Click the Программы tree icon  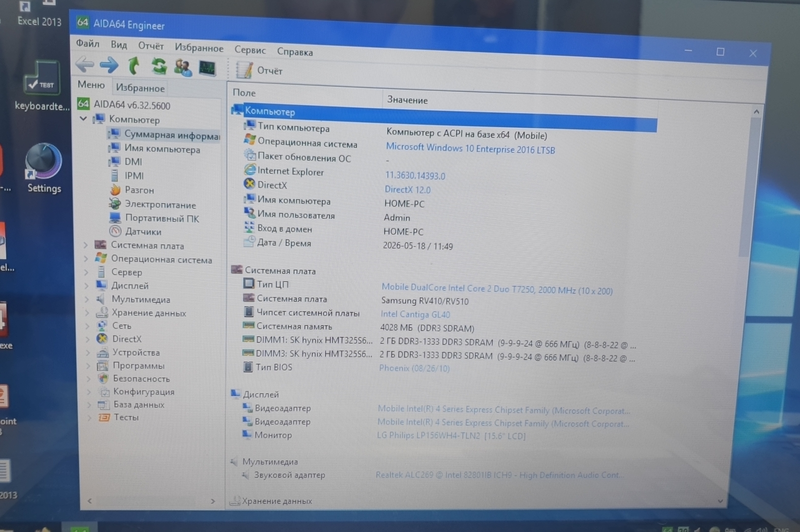pos(102,366)
